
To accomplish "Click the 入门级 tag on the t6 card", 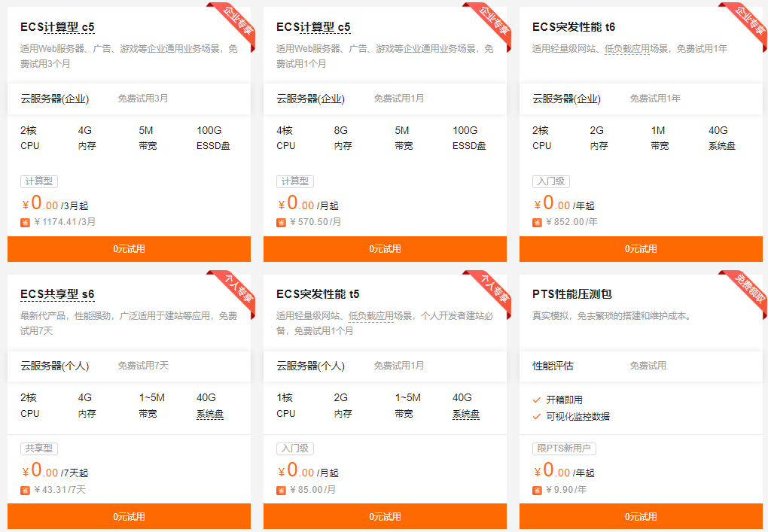I will (551, 181).
